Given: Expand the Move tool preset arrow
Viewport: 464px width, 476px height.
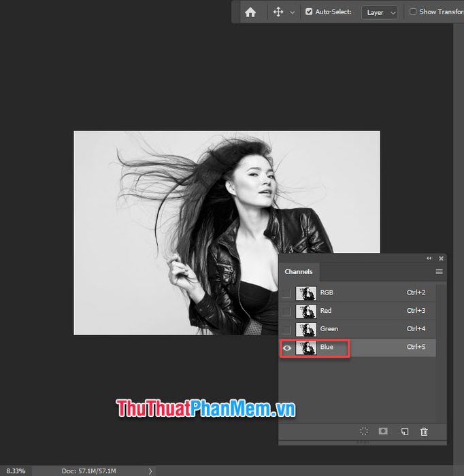Looking at the screenshot, I should point(292,12).
